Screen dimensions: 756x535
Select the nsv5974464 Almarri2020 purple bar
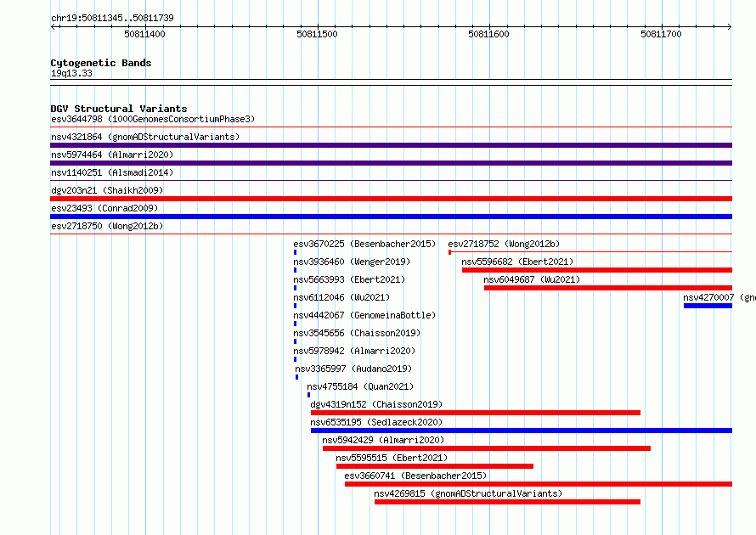click(391, 163)
